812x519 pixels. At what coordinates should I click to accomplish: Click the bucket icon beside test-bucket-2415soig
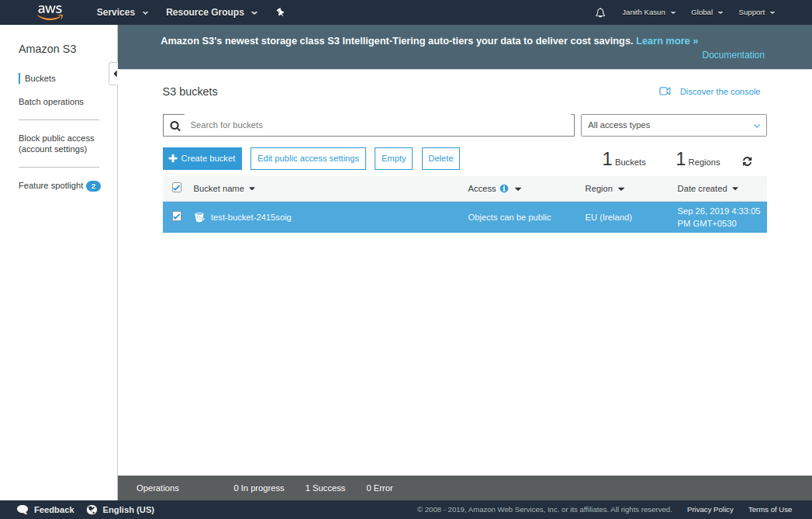[x=199, y=217]
